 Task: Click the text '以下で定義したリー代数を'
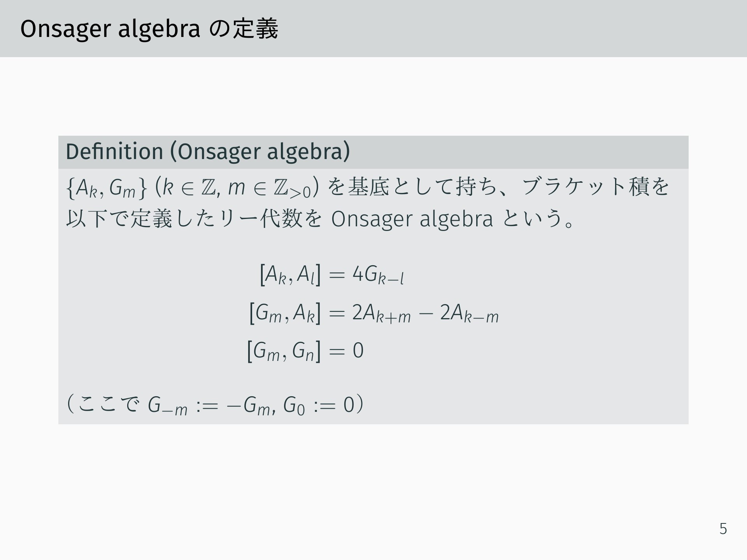[194, 219]
